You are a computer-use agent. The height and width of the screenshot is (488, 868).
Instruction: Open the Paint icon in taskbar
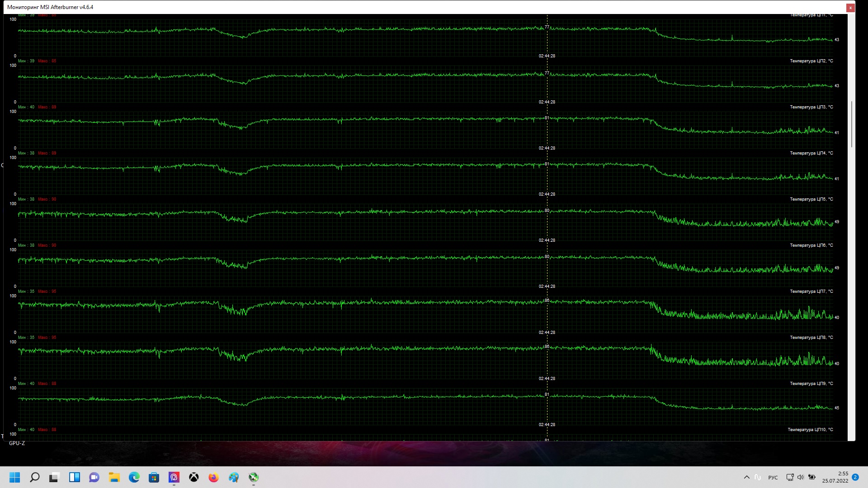point(234,477)
